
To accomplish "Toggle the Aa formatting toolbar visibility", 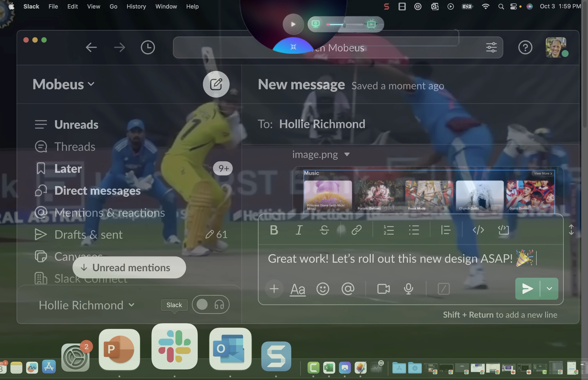I will [x=298, y=289].
